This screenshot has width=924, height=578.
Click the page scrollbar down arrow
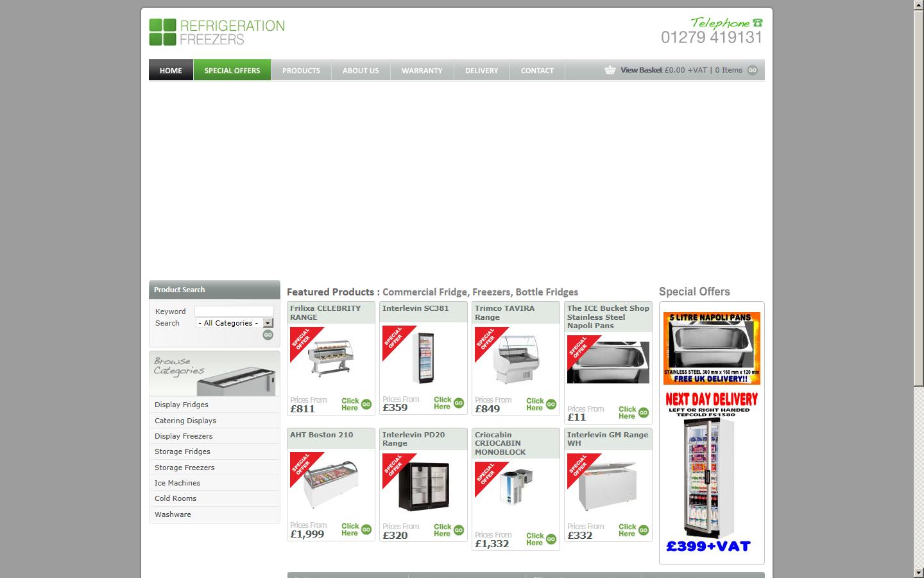point(918,572)
